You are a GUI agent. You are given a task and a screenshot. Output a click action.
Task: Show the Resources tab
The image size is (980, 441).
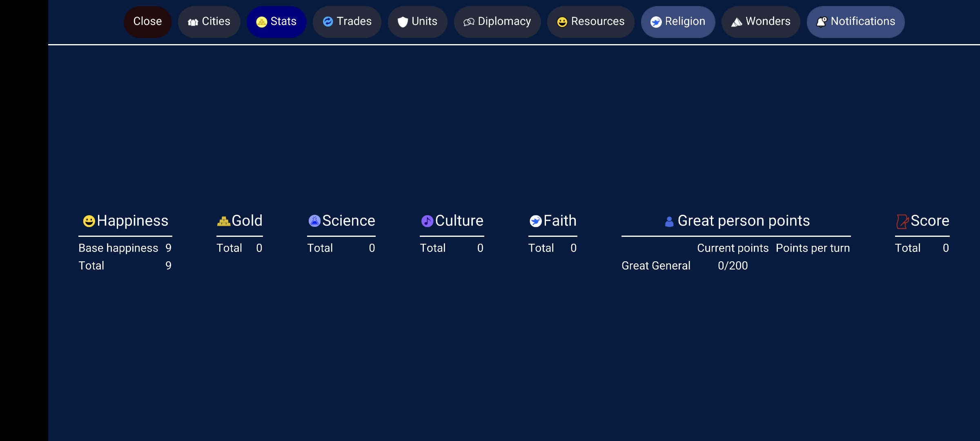pyautogui.click(x=590, y=22)
